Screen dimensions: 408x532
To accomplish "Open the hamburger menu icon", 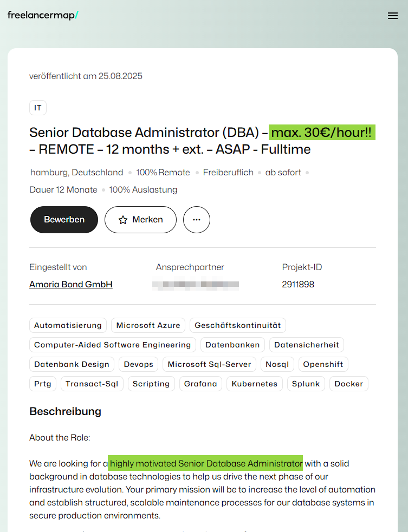I will 393,16.
